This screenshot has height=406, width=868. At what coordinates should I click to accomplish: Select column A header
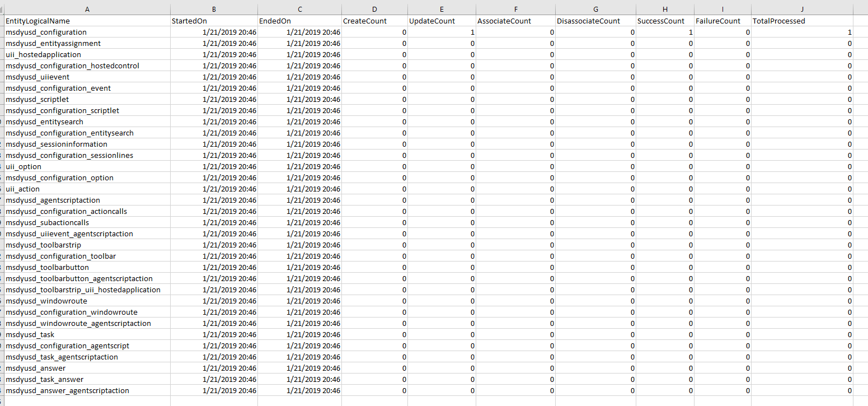tap(87, 9)
